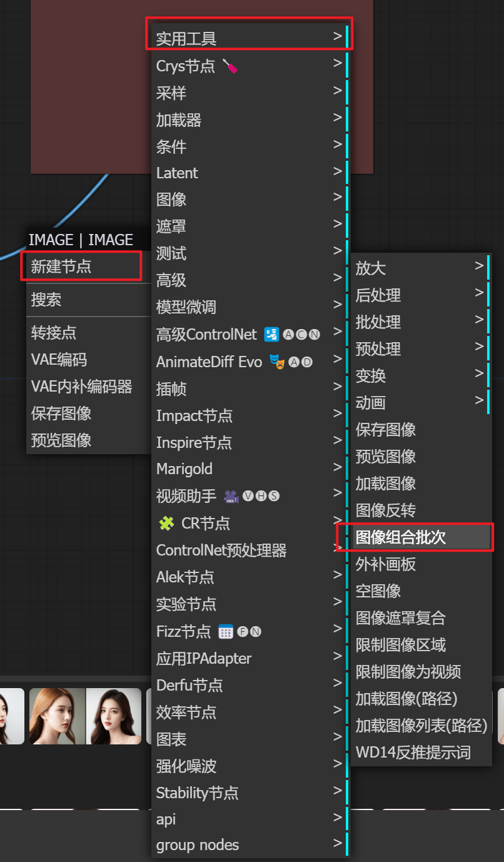Open the 高级 submenu
The height and width of the screenshot is (862, 504).
250,280
